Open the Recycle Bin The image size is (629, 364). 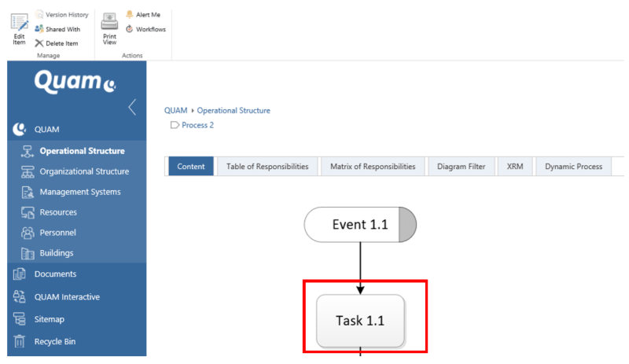(55, 342)
